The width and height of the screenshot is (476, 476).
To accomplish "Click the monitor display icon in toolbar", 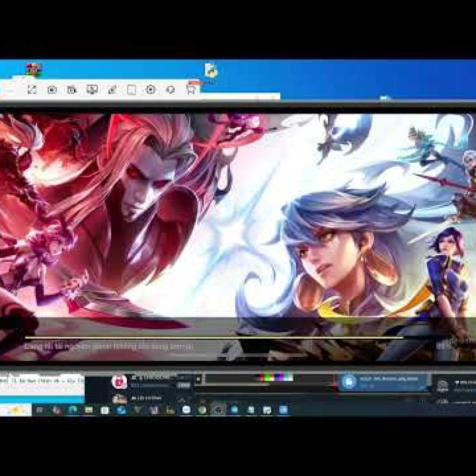I will click(92, 90).
